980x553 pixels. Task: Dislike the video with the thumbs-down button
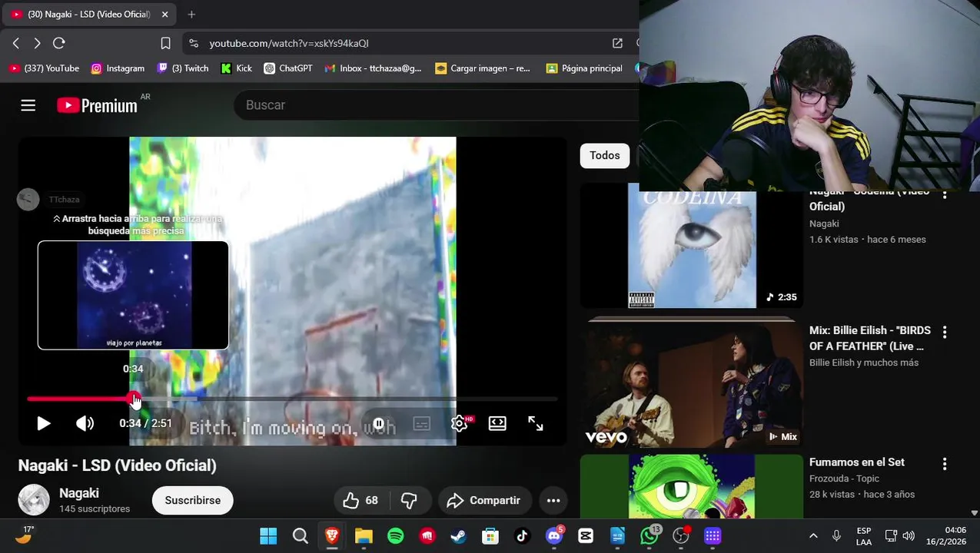[409, 500]
